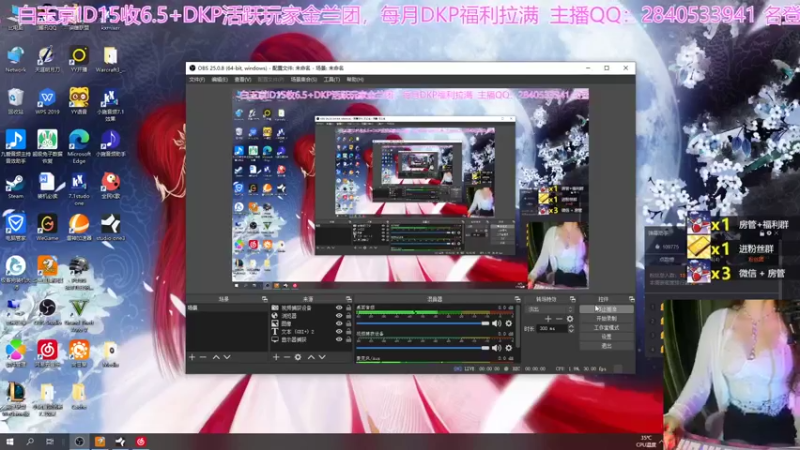Image resolution: width=800 pixels, height=450 pixels.
Task: Open the Microsoft Edge desktop icon
Action: [x=79, y=146]
